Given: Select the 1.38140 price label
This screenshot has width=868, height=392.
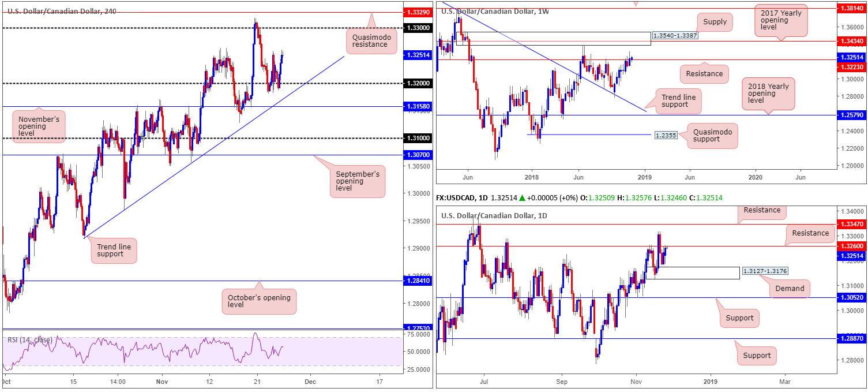Looking at the screenshot, I should [851, 9].
